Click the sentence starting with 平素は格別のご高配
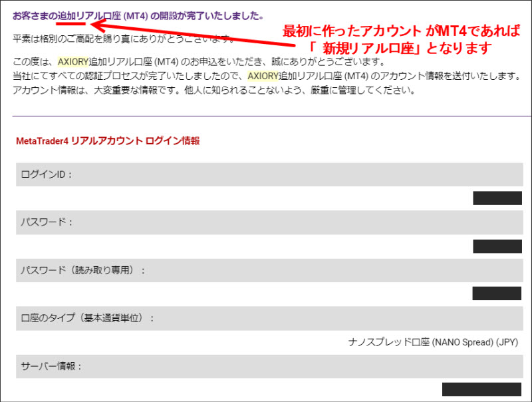 pyautogui.click(x=120, y=39)
